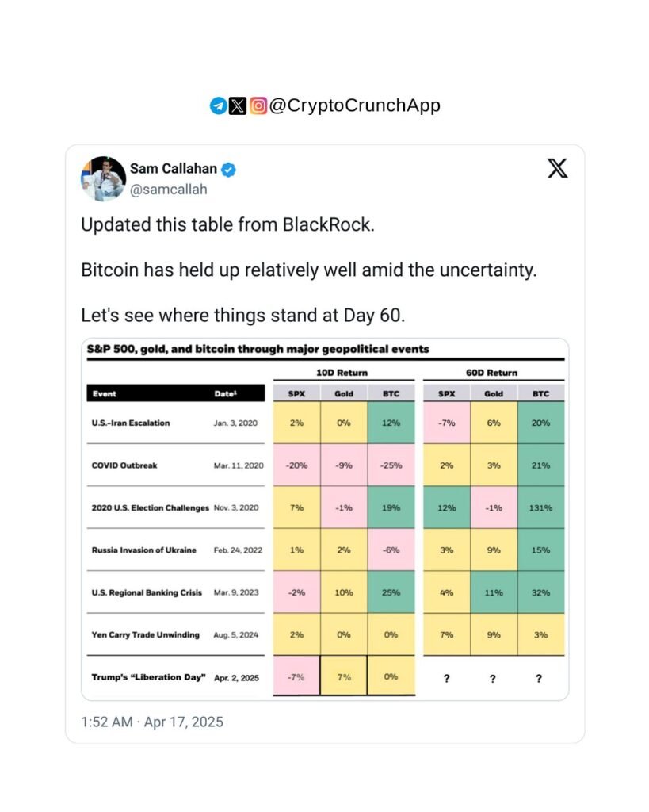The image size is (649, 812).
Task: Click the BTC 131% green cell
Action: pos(541,507)
